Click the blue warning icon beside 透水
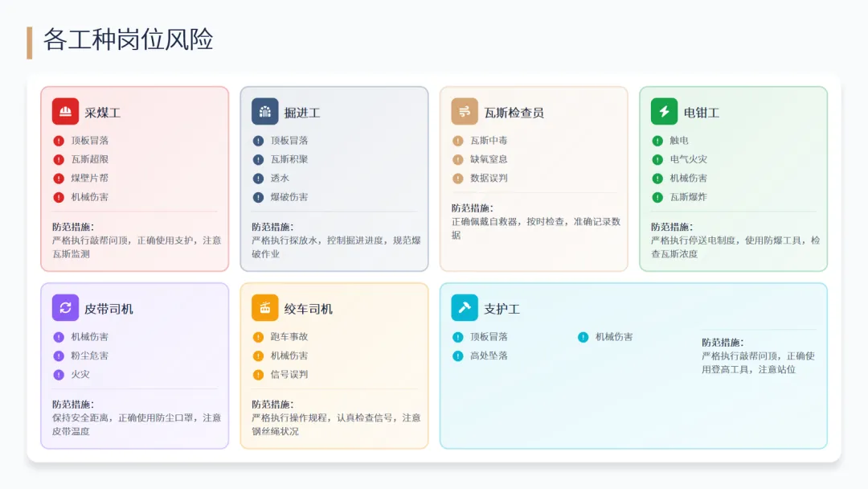 [258, 179]
